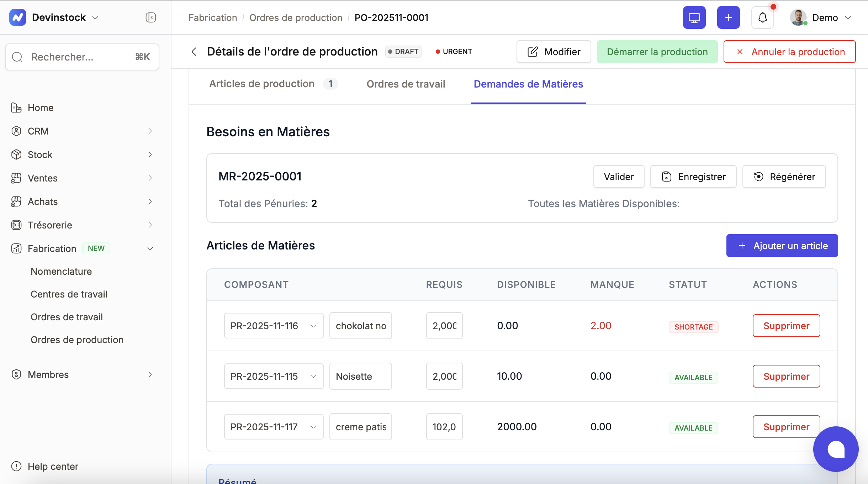
Task: Click Valider for MR-2025-0001
Action: (618, 177)
